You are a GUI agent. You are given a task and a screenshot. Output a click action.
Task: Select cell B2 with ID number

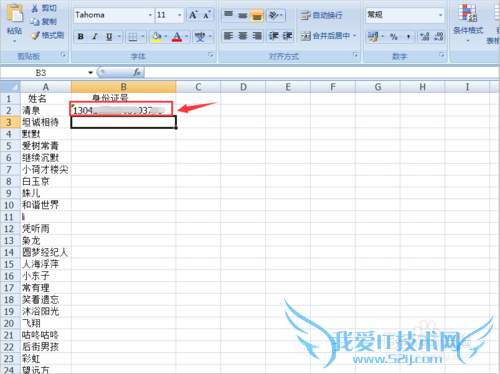pos(123,110)
